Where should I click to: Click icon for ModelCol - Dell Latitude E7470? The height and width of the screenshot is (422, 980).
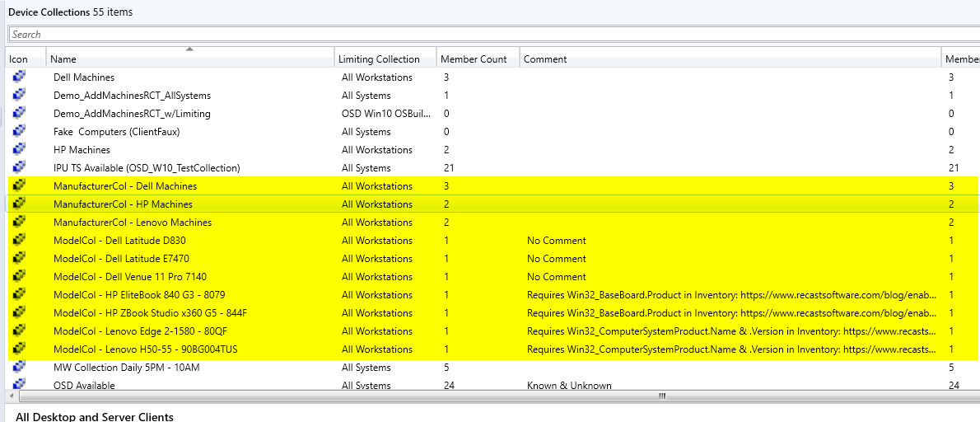point(19,258)
